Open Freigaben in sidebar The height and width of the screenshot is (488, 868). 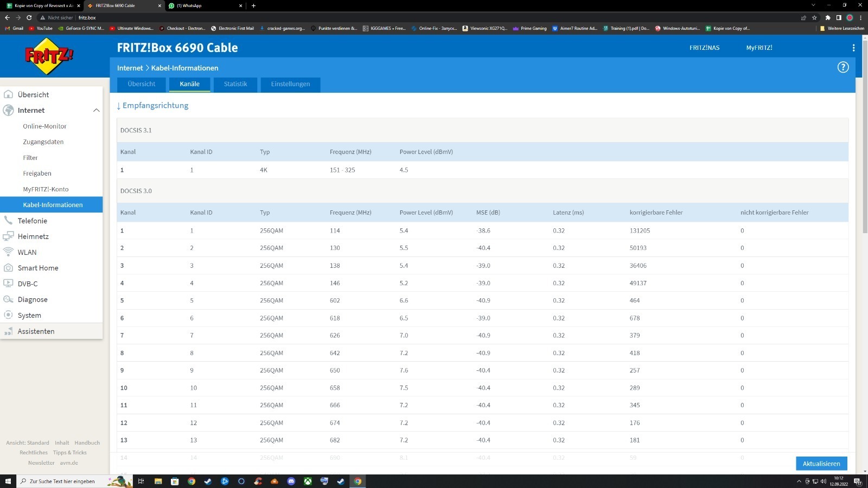point(37,174)
